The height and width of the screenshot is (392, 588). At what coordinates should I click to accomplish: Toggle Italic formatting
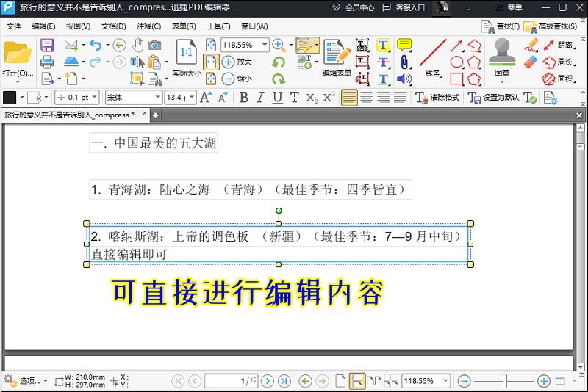[261, 98]
